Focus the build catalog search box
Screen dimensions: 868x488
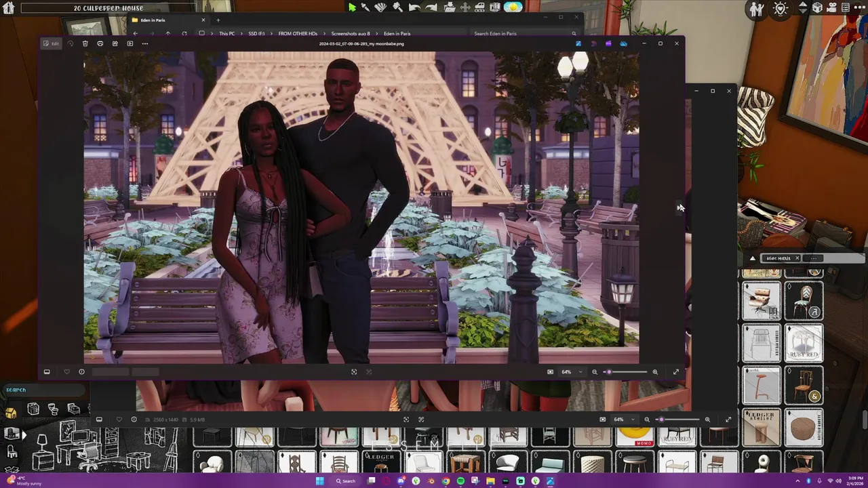pyautogui.click(x=44, y=390)
